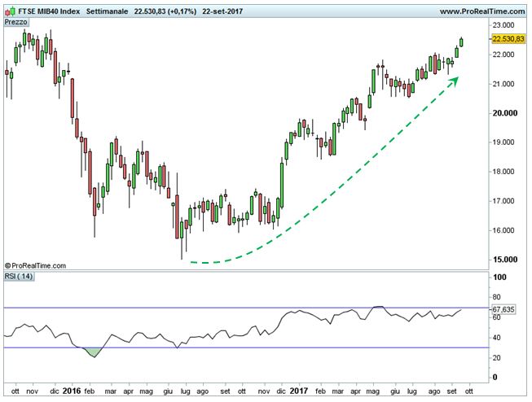Click the yellow 22.530,83 price tag

click(508, 39)
